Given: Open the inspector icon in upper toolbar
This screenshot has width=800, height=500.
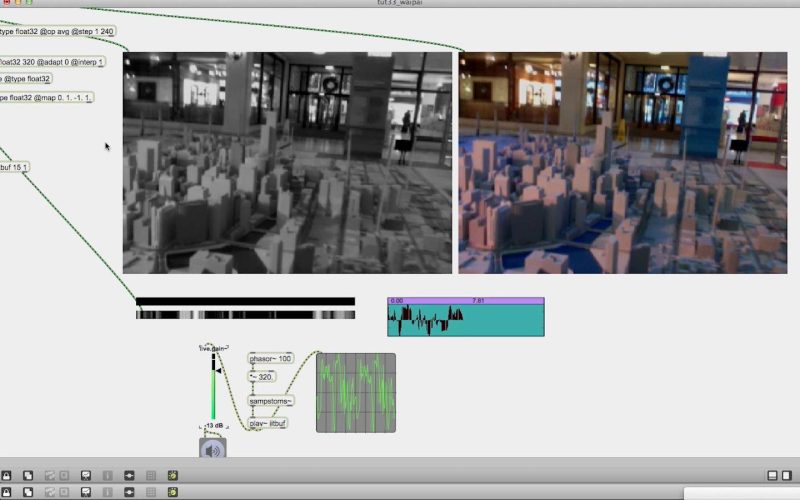Looking at the screenshot, I should point(108,475).
